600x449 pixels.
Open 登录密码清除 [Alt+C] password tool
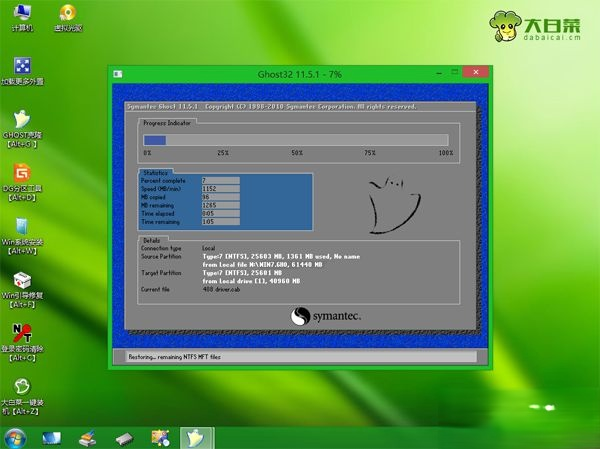pyautogui.click(x=22, y=343)
